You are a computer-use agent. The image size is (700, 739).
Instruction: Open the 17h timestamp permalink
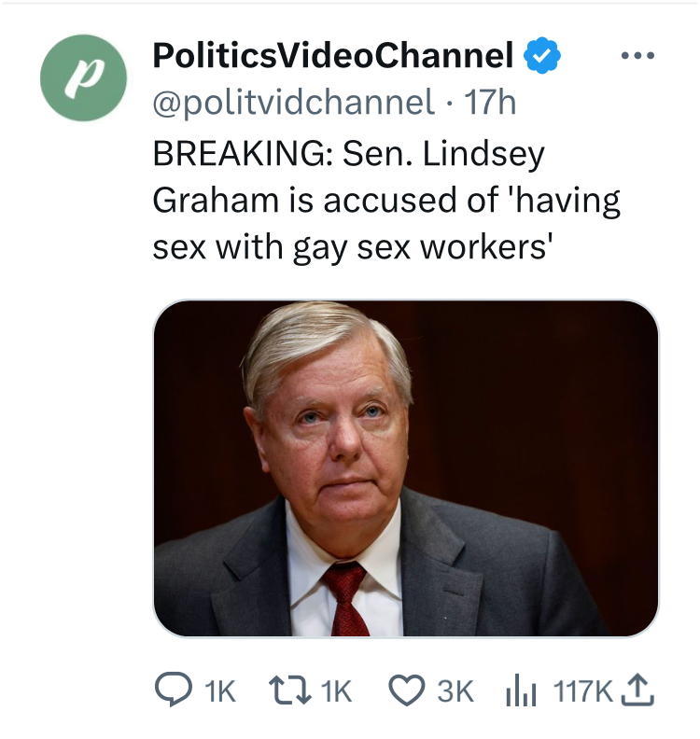[x=490, y=103]
